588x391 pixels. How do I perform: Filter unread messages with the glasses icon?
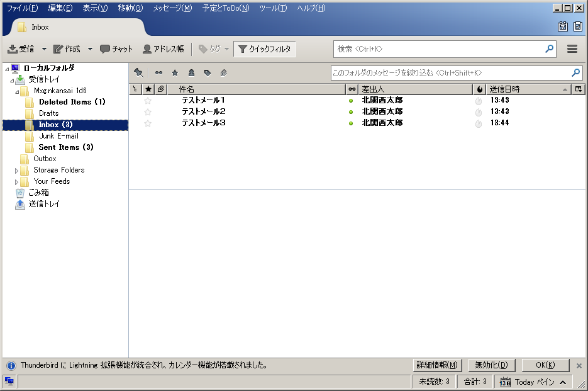tap(159, 73)
